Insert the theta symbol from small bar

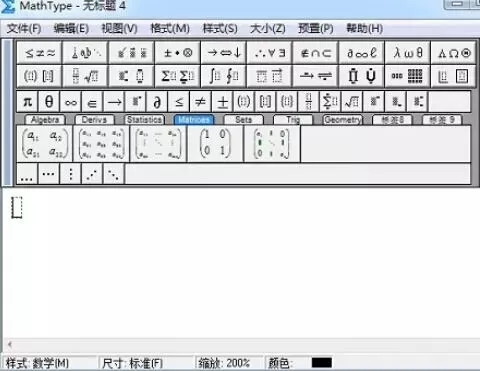(49, 101)
